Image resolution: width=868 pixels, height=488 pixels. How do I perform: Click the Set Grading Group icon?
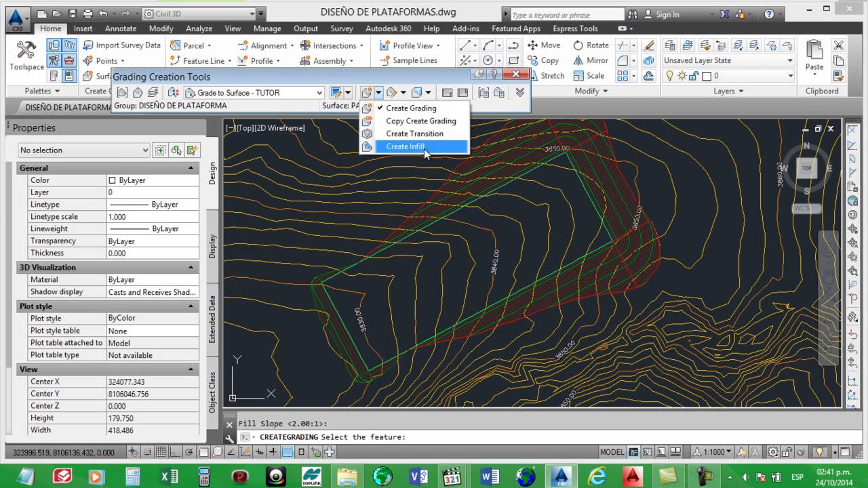pos(122,92)
